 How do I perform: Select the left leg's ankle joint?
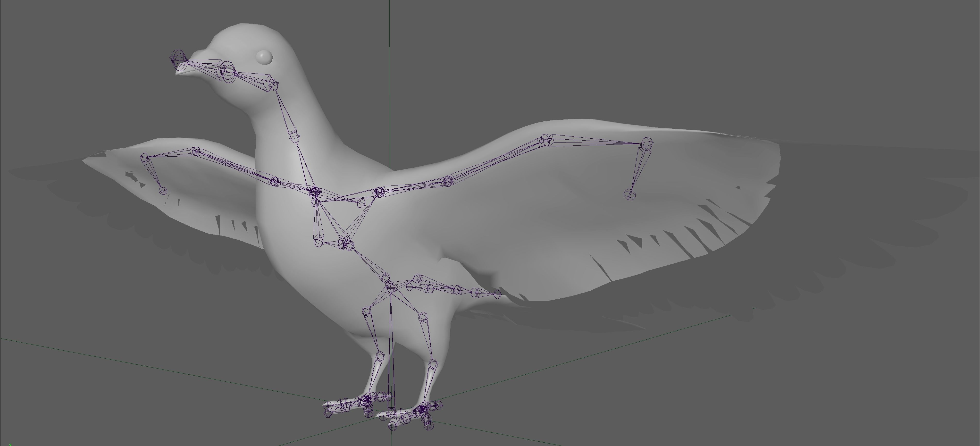tap(380, 356)
